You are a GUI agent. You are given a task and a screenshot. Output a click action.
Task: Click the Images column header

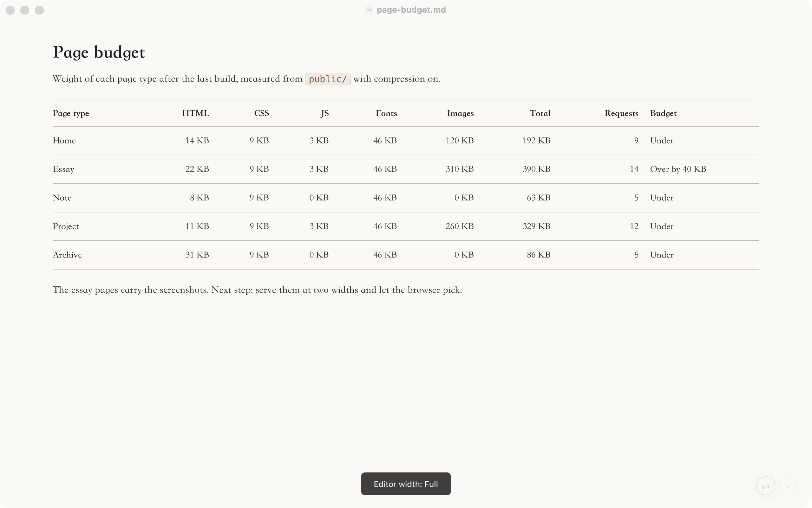click(460, 113)
